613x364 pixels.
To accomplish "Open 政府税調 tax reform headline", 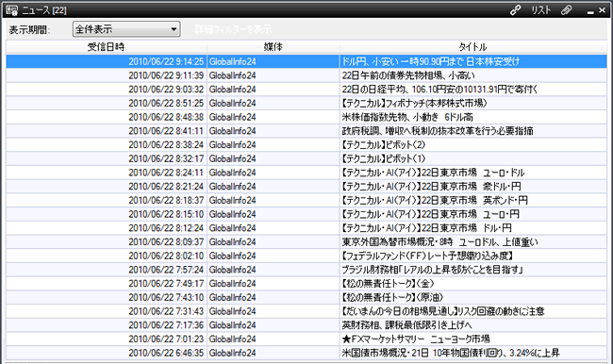I will pyautogui.click(x=438, y=131).
